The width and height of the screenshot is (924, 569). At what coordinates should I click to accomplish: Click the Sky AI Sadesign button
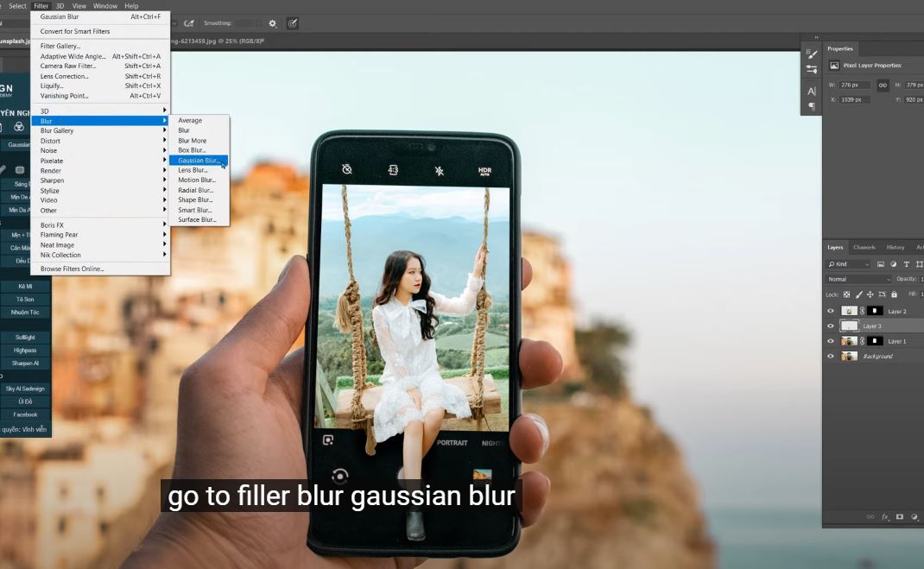coord(25,389)
